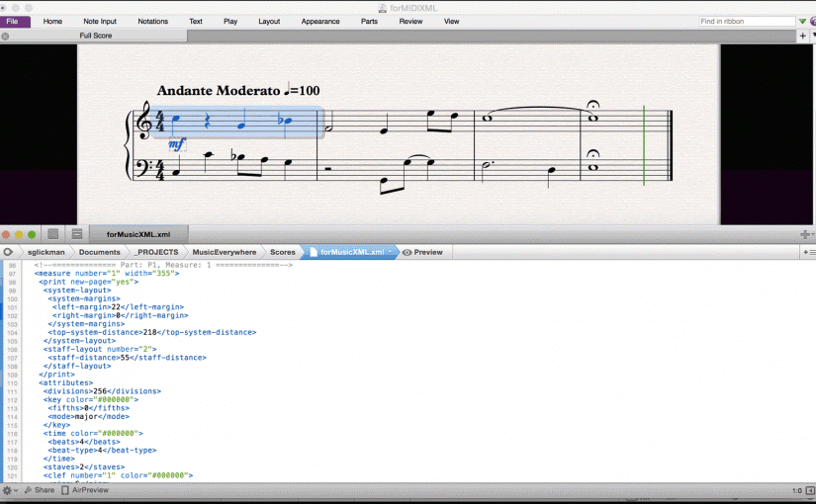Select the forMusicXML.xml editor tab
816x504 pixels.
pos(138,234)
